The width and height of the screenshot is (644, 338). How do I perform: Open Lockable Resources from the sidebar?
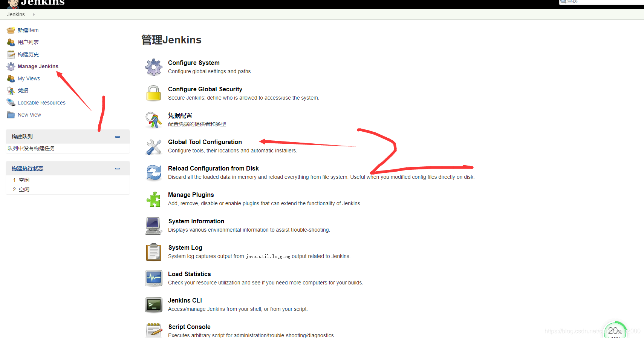[41, 103]
